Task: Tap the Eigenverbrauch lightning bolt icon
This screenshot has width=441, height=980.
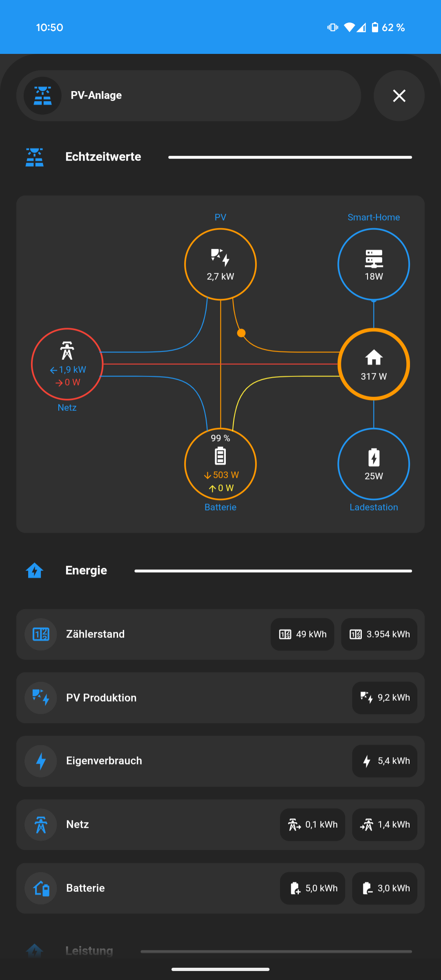Action: (41, 761)
